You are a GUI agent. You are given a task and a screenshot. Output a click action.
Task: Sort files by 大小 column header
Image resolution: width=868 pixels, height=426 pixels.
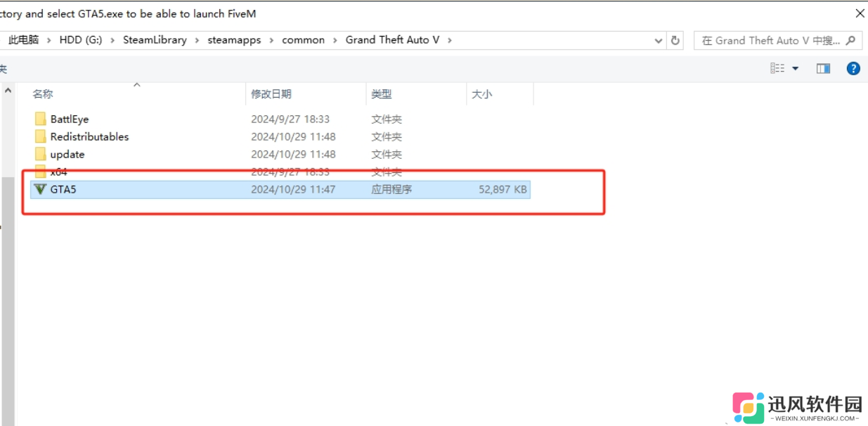coord(482,94)
